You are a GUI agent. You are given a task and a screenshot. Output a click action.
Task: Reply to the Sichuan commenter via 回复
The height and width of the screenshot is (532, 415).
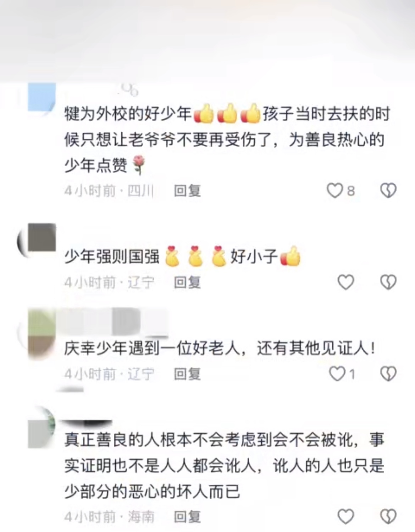pos(187,191)
